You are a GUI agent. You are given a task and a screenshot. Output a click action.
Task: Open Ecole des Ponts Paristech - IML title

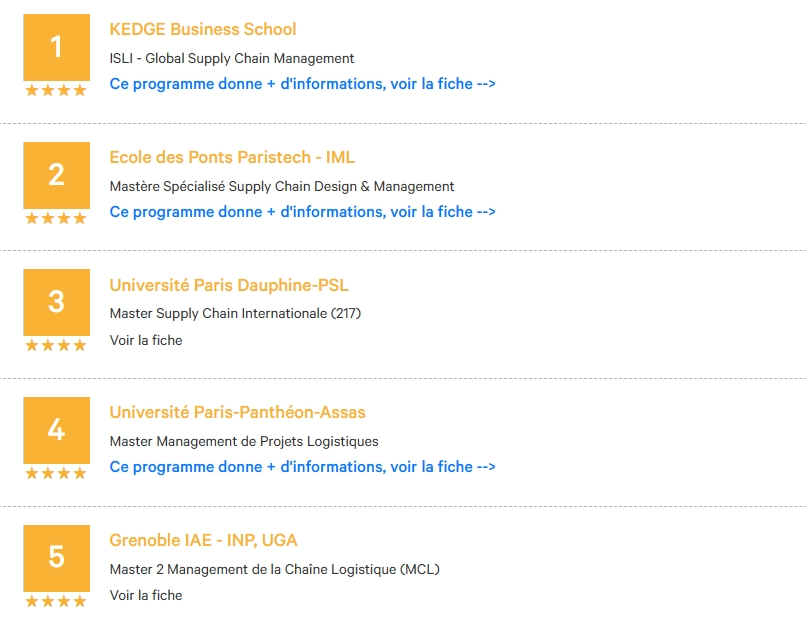[232, 157]
